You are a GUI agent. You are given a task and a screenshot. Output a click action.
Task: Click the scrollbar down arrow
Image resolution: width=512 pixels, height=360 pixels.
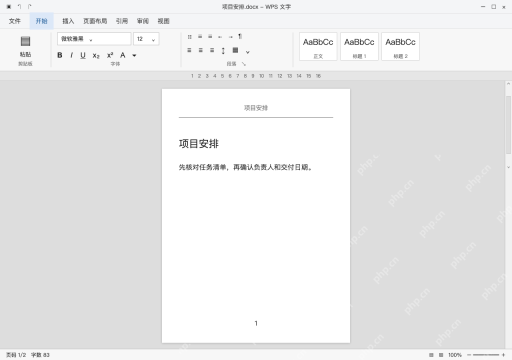(x=508, y=167)
